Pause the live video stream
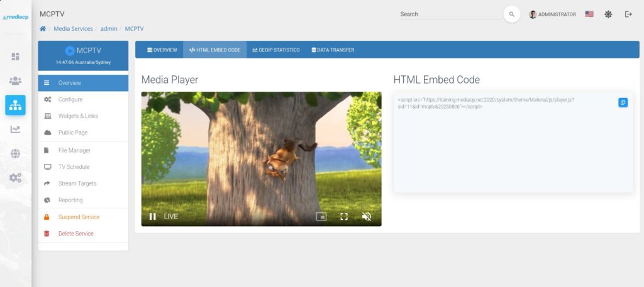The height and width of the screenshot is (287, 644). coord(152,217)
